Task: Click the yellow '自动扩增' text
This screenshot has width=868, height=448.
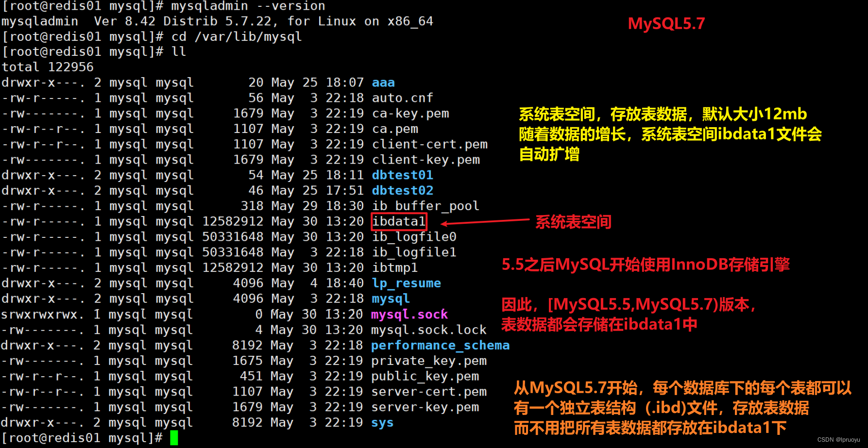Action: click(x=549, y=154)
